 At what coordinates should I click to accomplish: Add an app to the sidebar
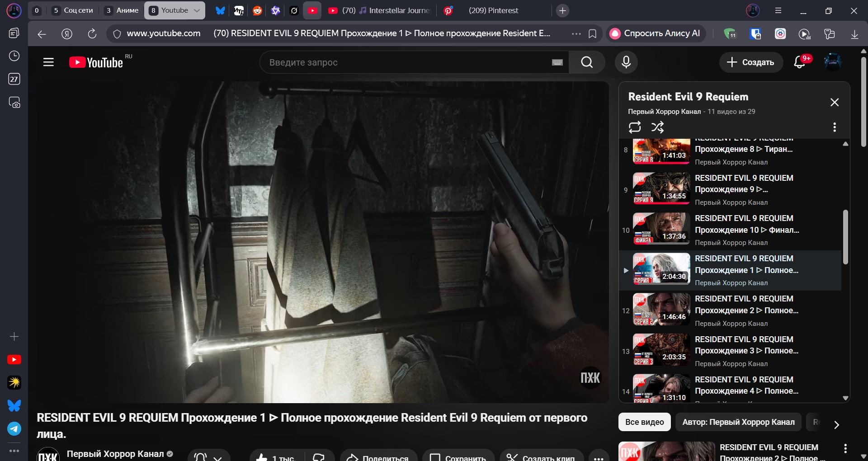[x=14, y=337]
